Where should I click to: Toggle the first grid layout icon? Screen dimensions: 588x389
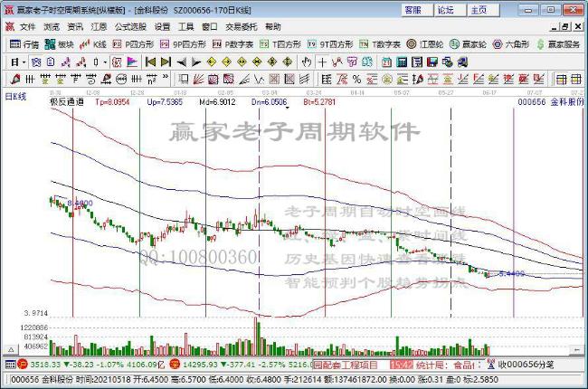click(x=561, y=79)
